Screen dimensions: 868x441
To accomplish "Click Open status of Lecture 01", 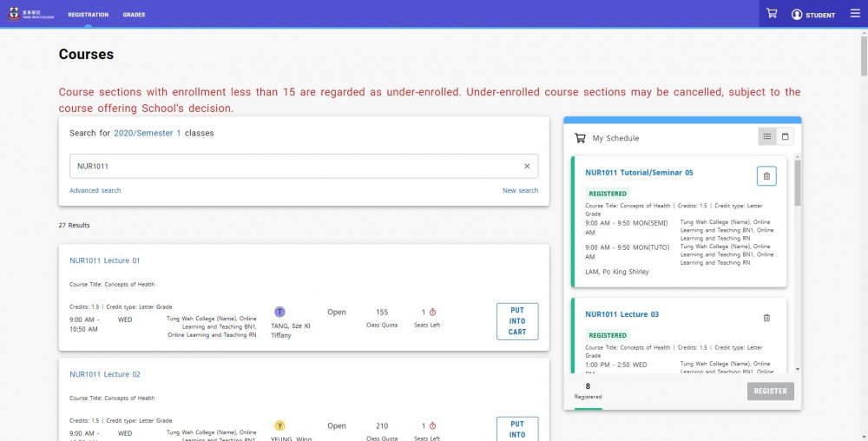I will coord(337,312).
